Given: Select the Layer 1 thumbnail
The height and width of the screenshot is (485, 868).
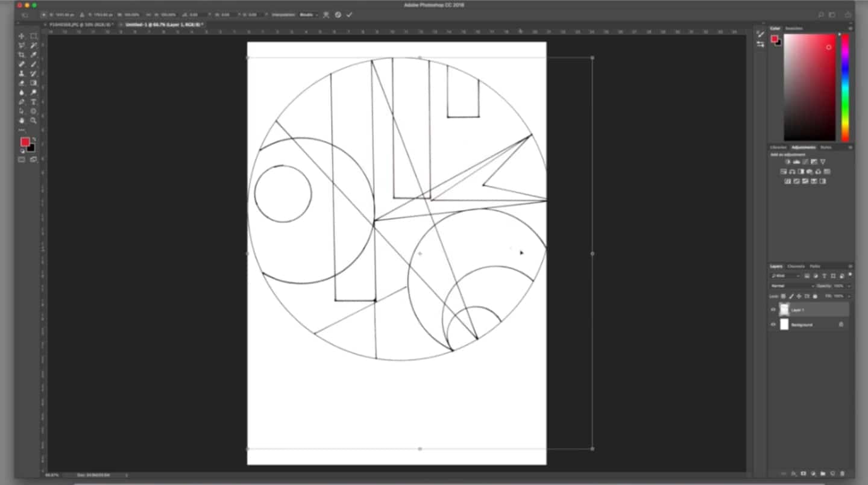Looking at the screenshot, I should (784, 309).
